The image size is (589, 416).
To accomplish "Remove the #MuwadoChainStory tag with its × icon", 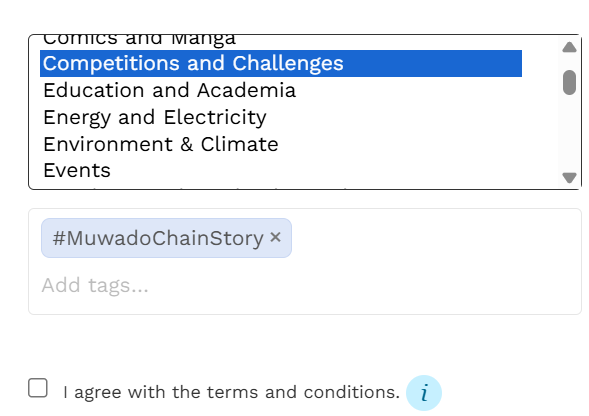I will [x=275, y=237].
